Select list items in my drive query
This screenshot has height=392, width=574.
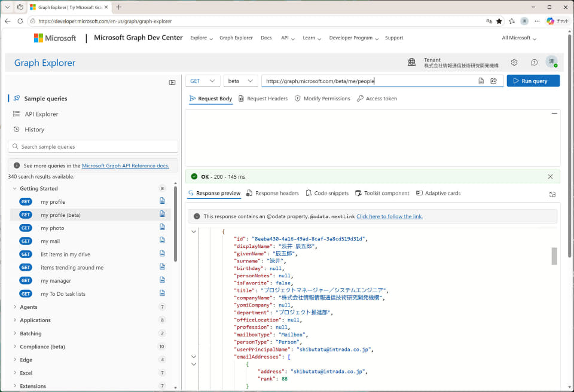pyautogui.click(x=66, y=255)
